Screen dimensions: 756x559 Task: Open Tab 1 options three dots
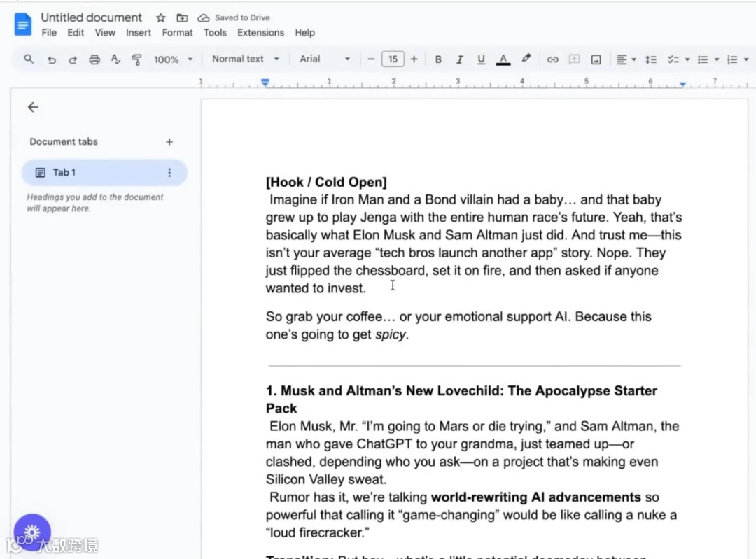tap(169, 173)
